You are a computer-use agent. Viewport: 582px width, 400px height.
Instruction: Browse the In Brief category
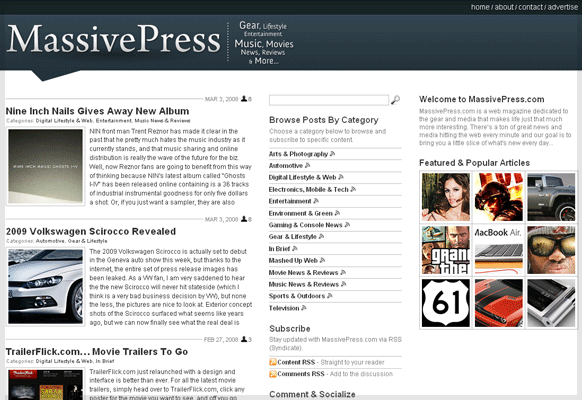279,249
